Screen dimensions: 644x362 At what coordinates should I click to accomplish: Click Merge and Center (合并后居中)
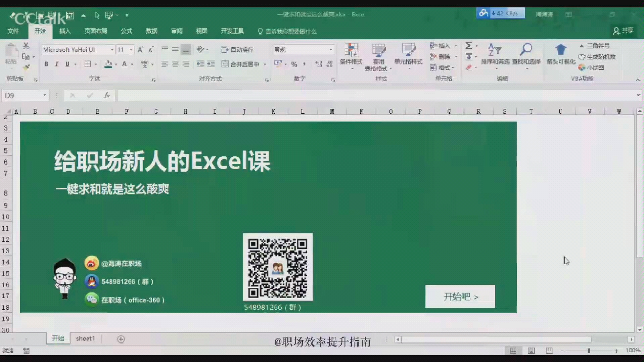(240, 64)
